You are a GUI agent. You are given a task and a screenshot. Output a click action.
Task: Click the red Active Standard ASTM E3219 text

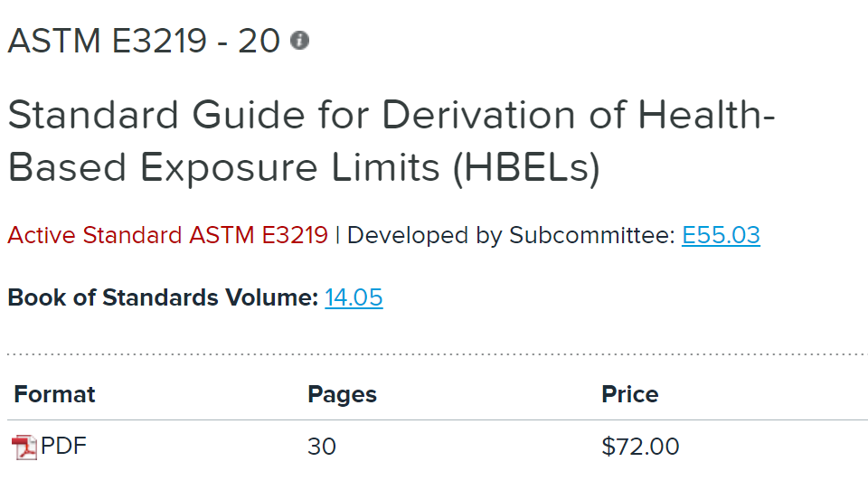click(167, 236)
